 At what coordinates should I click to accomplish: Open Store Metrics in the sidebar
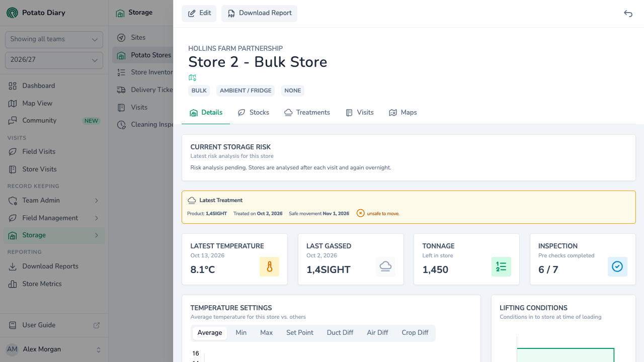pyautogui.click(x=54, y=284)
